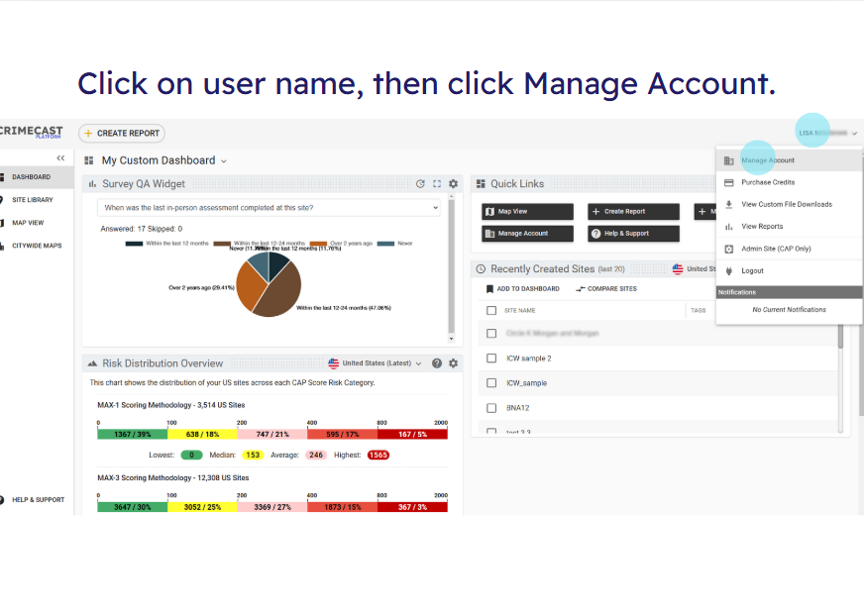Open Site Library in the sidebar
The image size is (864, 616).
(x=33, y=200)
